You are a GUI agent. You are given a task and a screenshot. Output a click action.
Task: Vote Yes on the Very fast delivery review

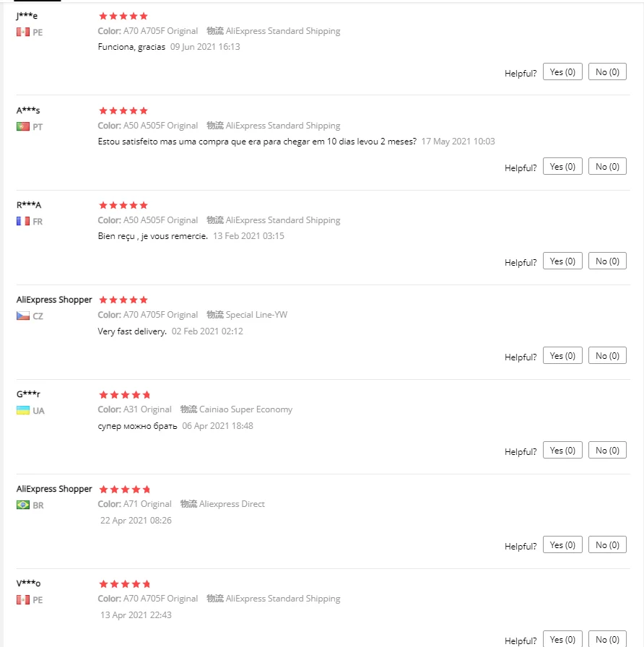click(x=562, y=356)
